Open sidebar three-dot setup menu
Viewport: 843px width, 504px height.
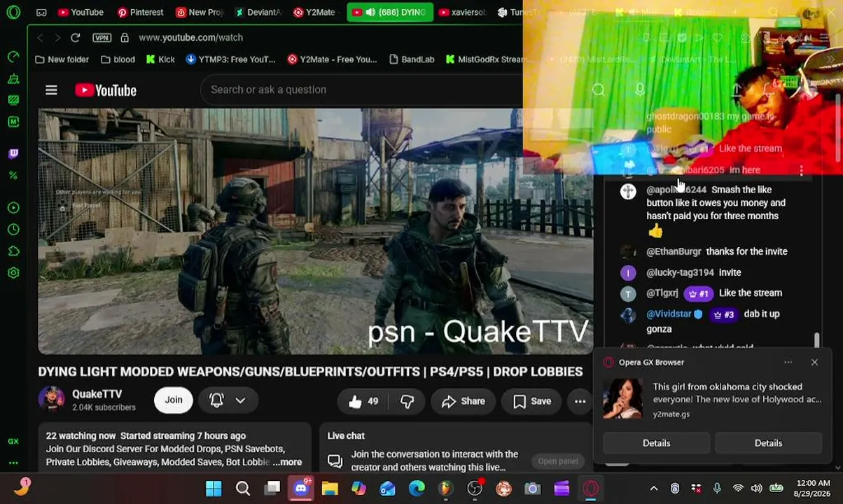13,463
